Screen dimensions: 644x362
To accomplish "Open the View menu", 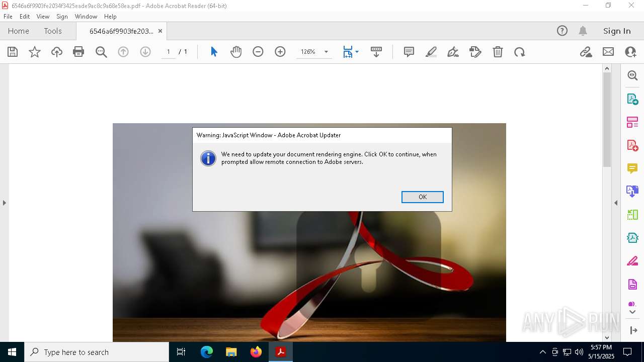I will 43,17.
